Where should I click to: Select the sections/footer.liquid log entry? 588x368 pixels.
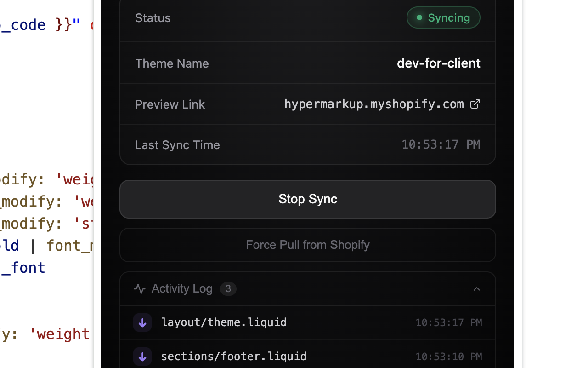click(x=308, y=354)
